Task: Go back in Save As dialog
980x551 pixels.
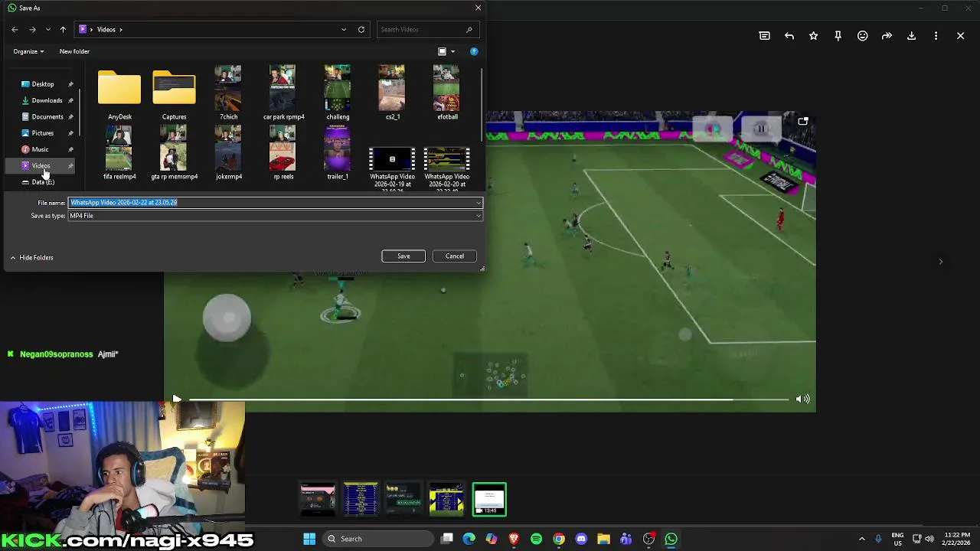Action: click(x=15, y=29)
